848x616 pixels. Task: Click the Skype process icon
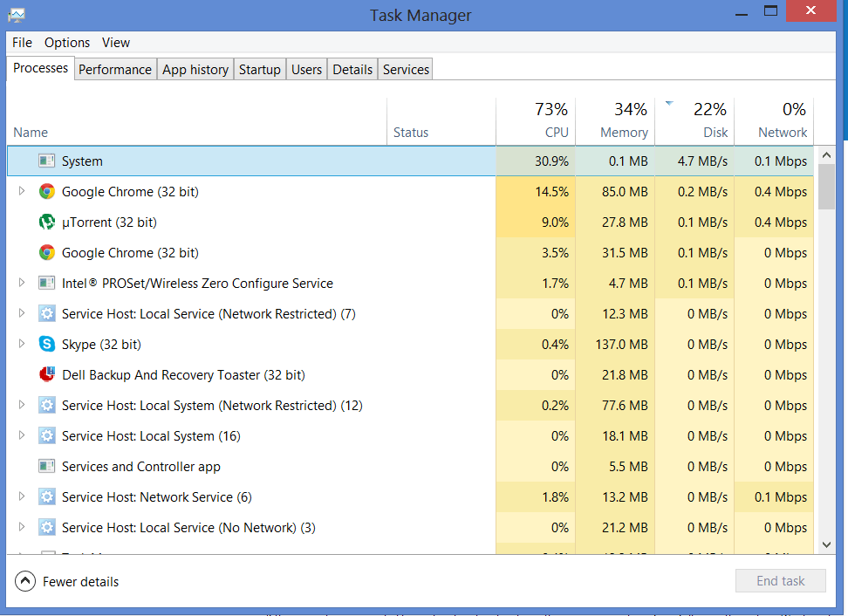47,344
